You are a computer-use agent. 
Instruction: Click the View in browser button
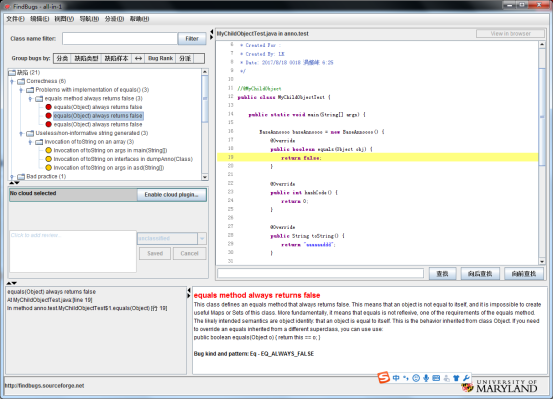pyautogui.click(x=510, y=34)
